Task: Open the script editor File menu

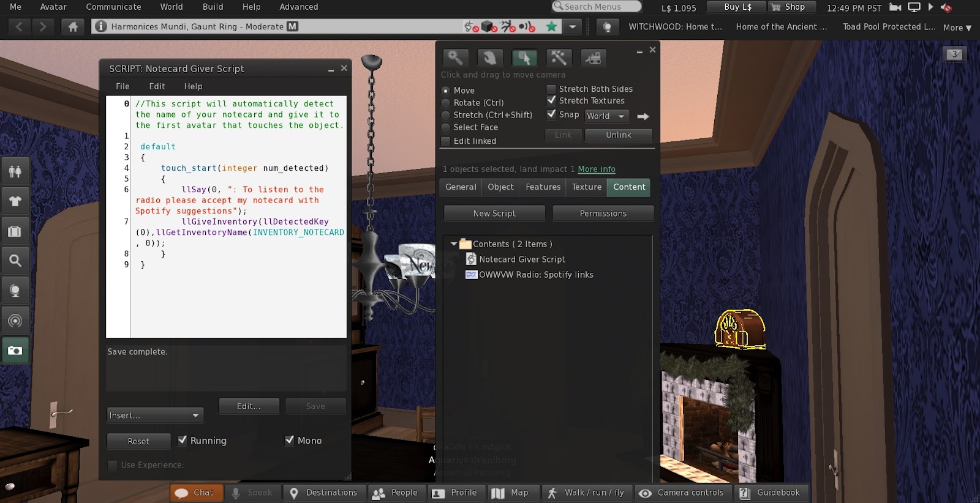Action: [x=123, y=86]
